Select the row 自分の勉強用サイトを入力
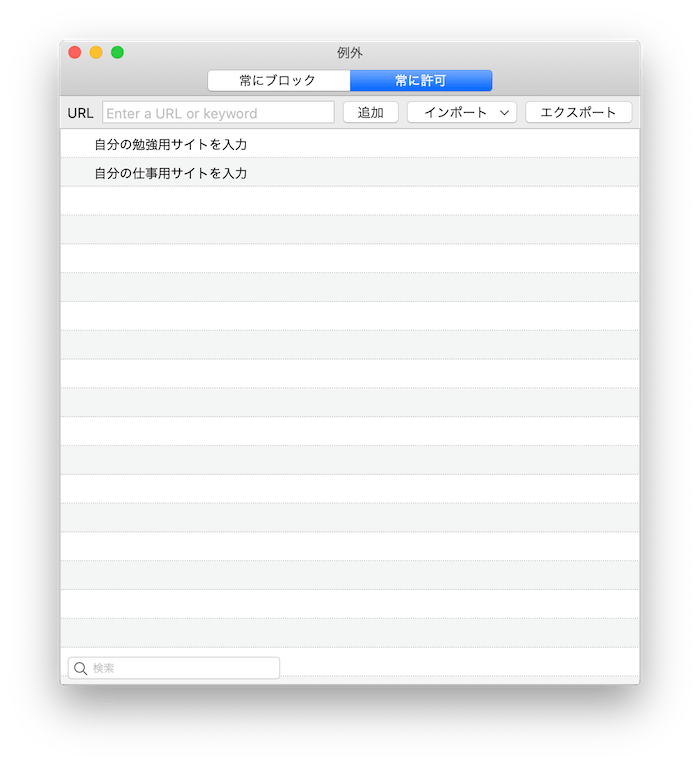The image size is (700, 764). pyautogui.click(x=350, y=144)
